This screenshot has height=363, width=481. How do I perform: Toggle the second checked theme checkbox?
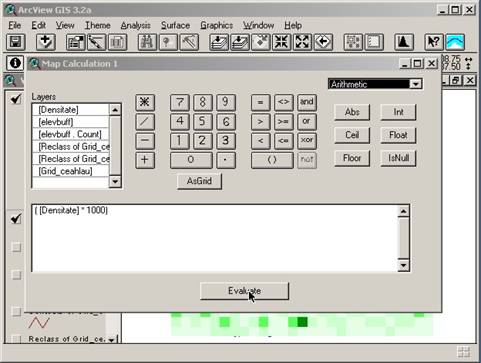pyautogui.click(x=16, y=219)
